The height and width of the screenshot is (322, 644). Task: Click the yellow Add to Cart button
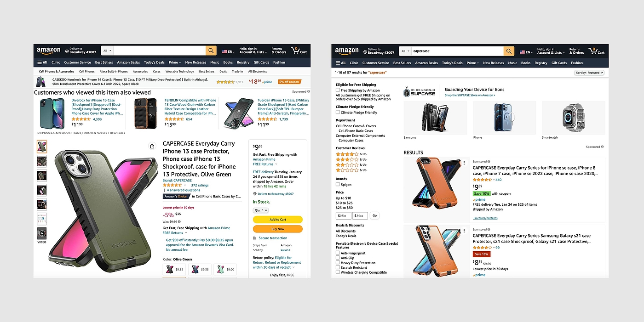pyautogui.click(x=278, y=220)
